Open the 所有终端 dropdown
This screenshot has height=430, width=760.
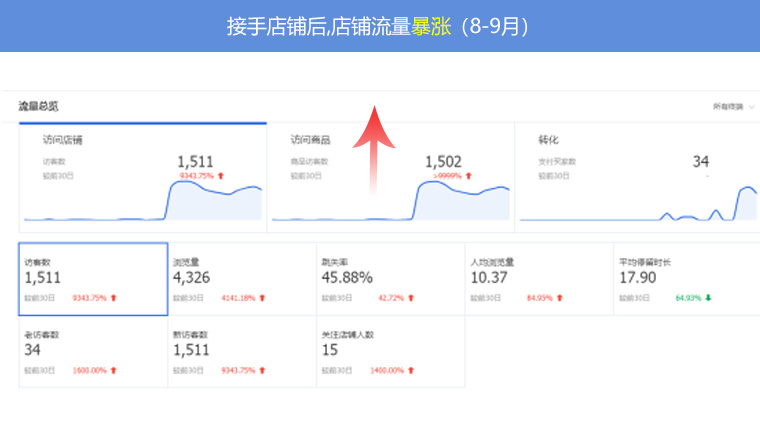733,106
